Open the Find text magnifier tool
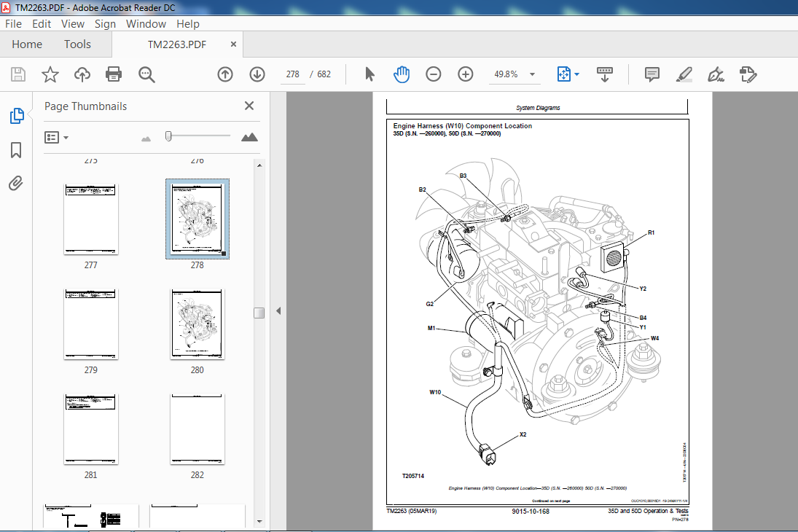 tap(146, 74)
